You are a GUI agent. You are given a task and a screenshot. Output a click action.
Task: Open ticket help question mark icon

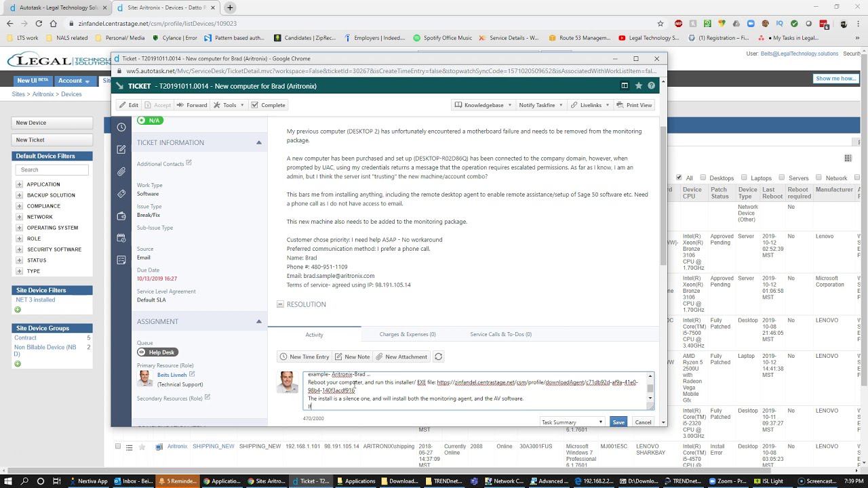point(651,86)
